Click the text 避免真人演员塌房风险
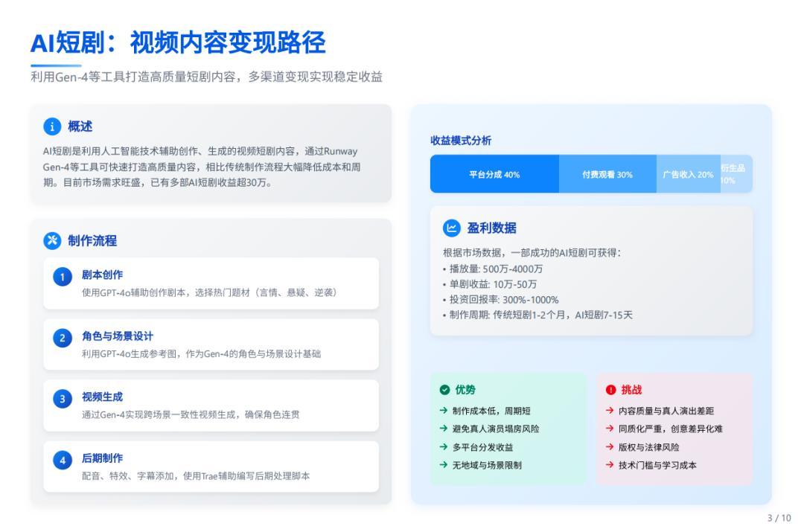The width and height of the screenshot is (804, 532). pos(496,429)
